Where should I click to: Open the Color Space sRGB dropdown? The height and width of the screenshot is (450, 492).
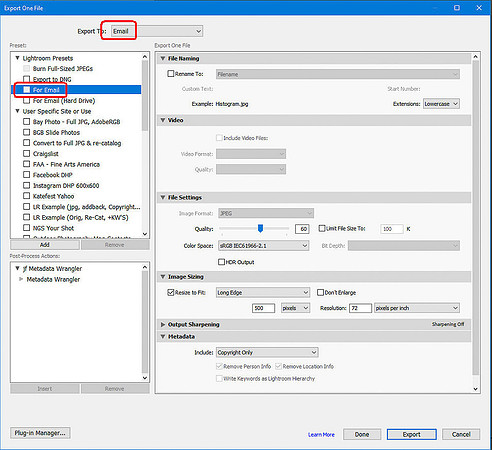tap(263, 246)
